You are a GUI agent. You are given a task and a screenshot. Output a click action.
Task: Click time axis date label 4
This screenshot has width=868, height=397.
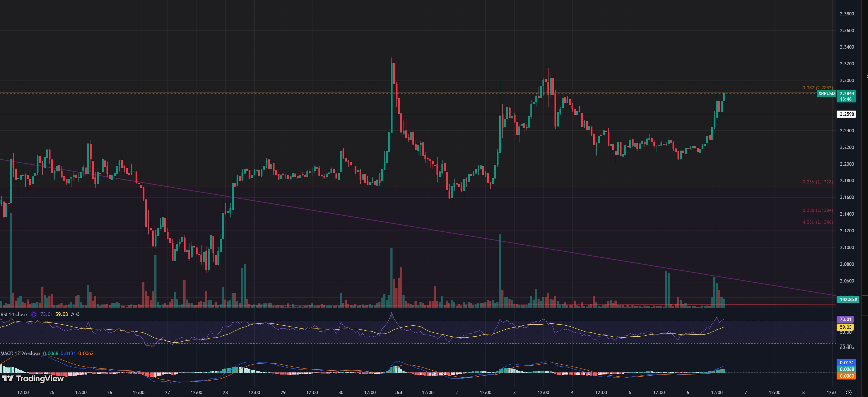572,392
